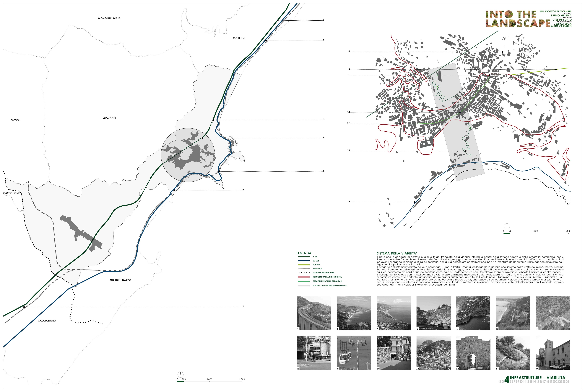Click the name 'JESSICA LUCA'
Viewport: 585px width, 392px height.
[x=563, y=24]
